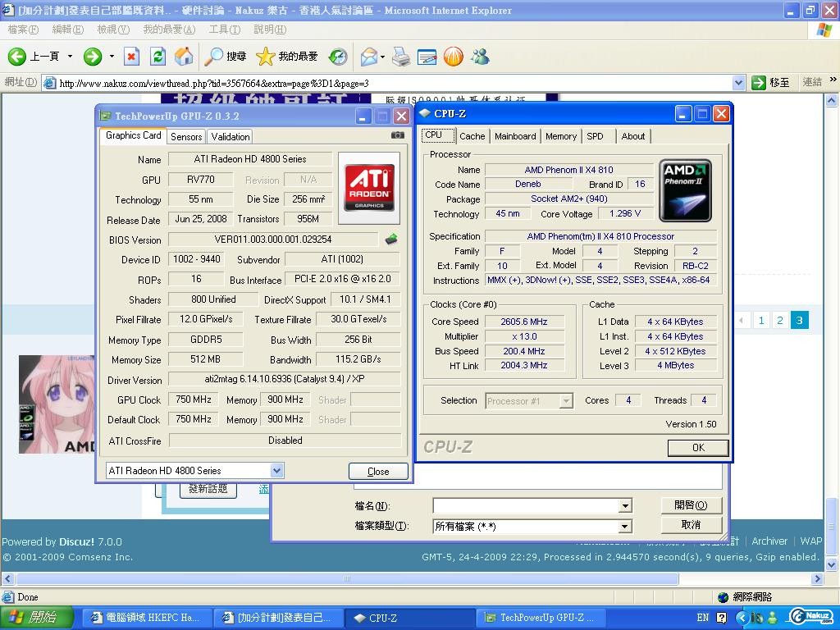Image resolution: width=840 pixels, height=630 pixels.
Task: Go to forum page 2 link
Action: pos(780,321)
